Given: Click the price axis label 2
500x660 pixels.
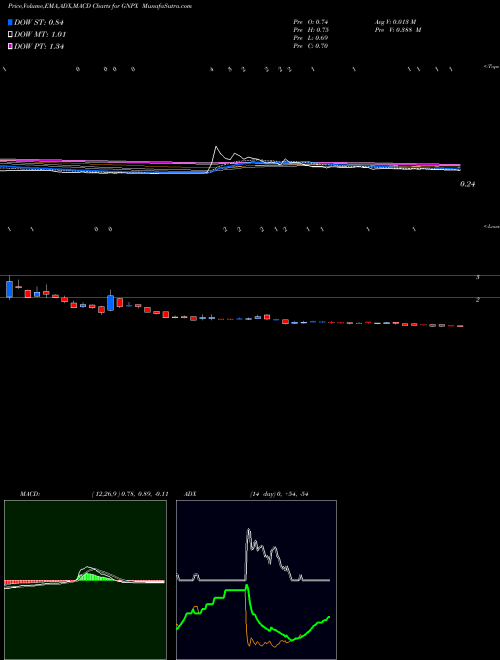Looking at the screenshot, I should click(478, 300).
